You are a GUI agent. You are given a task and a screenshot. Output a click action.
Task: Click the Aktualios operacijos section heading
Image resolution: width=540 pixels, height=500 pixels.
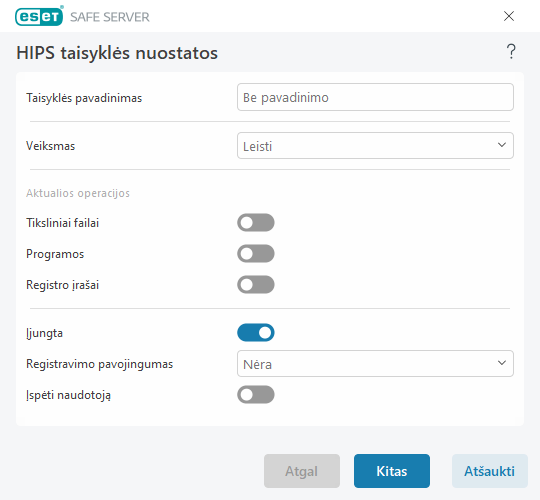[x=78, y=193]
